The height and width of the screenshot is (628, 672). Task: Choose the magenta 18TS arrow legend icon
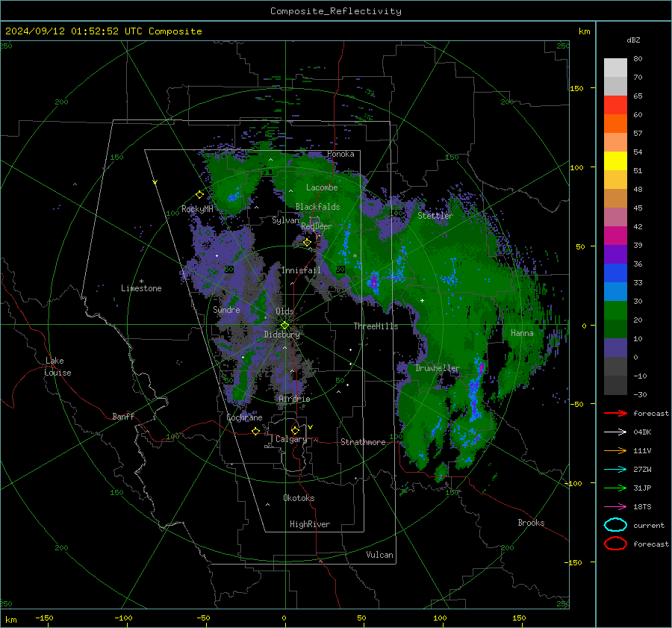615,507
